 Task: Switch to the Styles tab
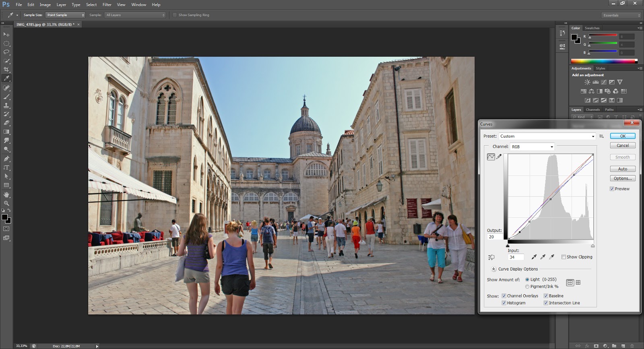click(x=601, y=68)
